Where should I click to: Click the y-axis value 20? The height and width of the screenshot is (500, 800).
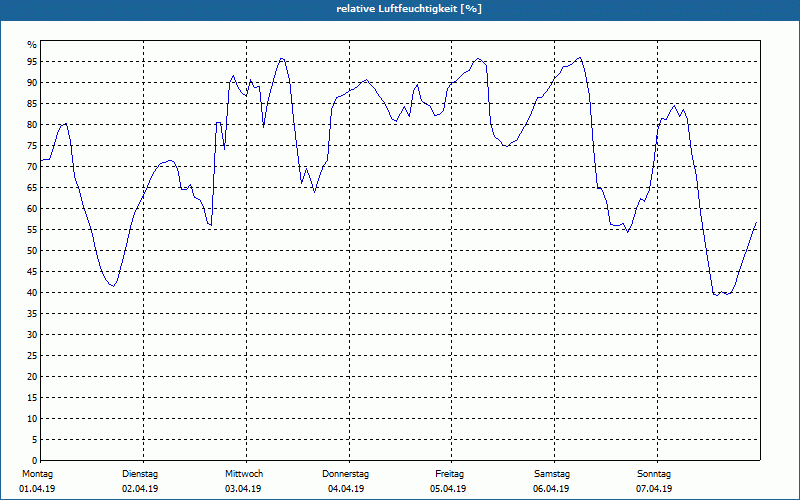click(x=32, y=377)
